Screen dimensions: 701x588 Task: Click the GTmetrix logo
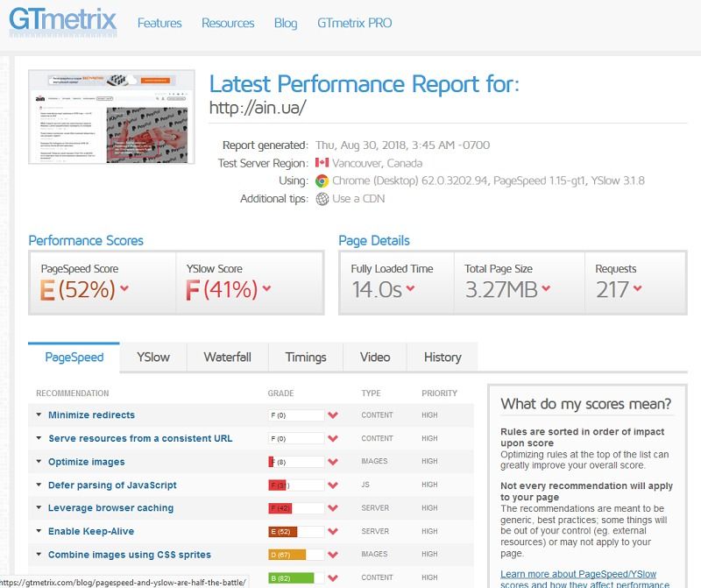[x=63, y=22]
